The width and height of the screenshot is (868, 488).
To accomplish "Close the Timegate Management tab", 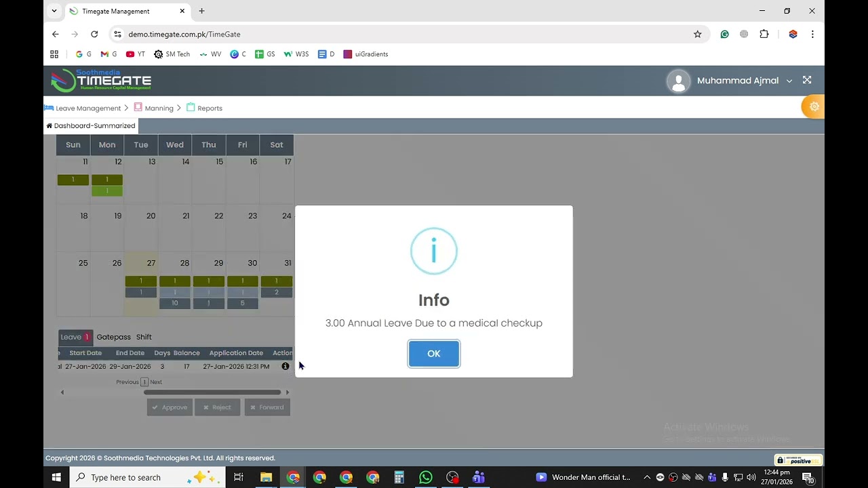I will pos(182,11).
